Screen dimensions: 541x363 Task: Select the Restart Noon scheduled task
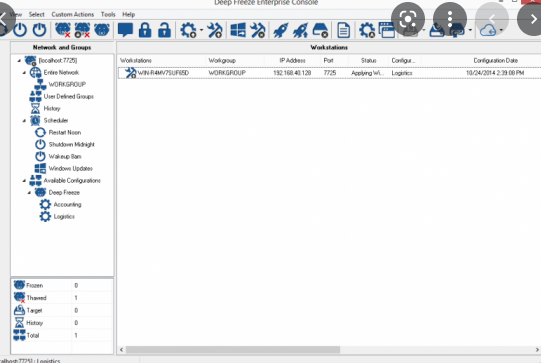[65, 133]
